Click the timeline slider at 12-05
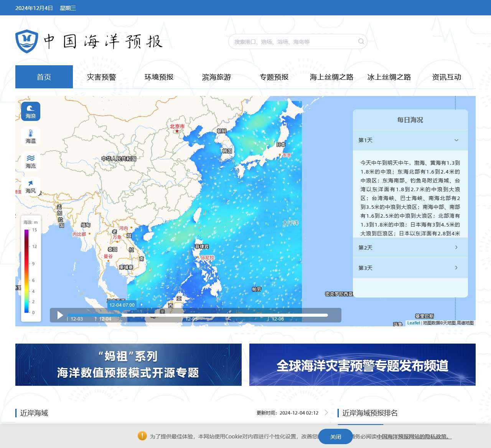Image resolution: width=491 pixels, height=448 pixels. [183, 315]
